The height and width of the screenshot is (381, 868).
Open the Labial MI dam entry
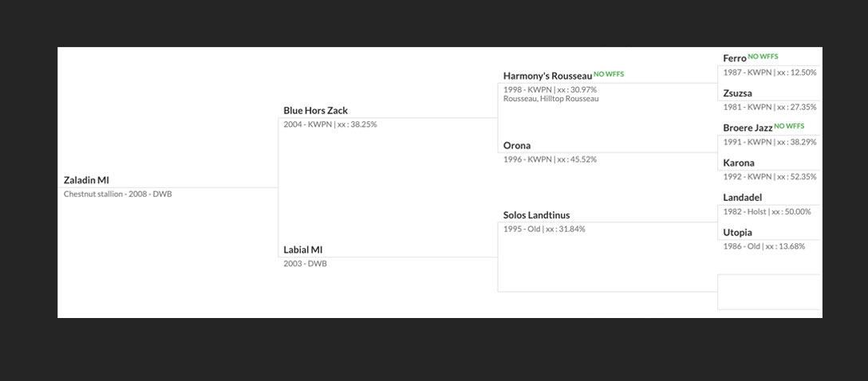303,250
